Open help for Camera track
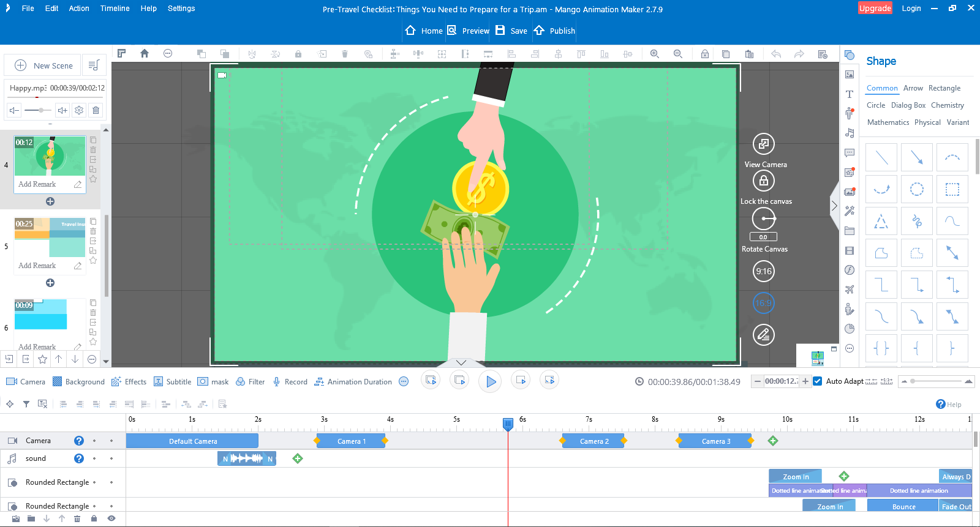The height and width of the screenshot is (527, 980). point(79,441)
